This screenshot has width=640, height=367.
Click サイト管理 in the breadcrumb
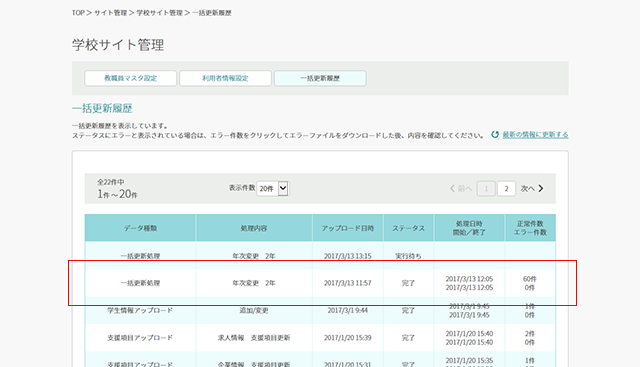[111, 13]
